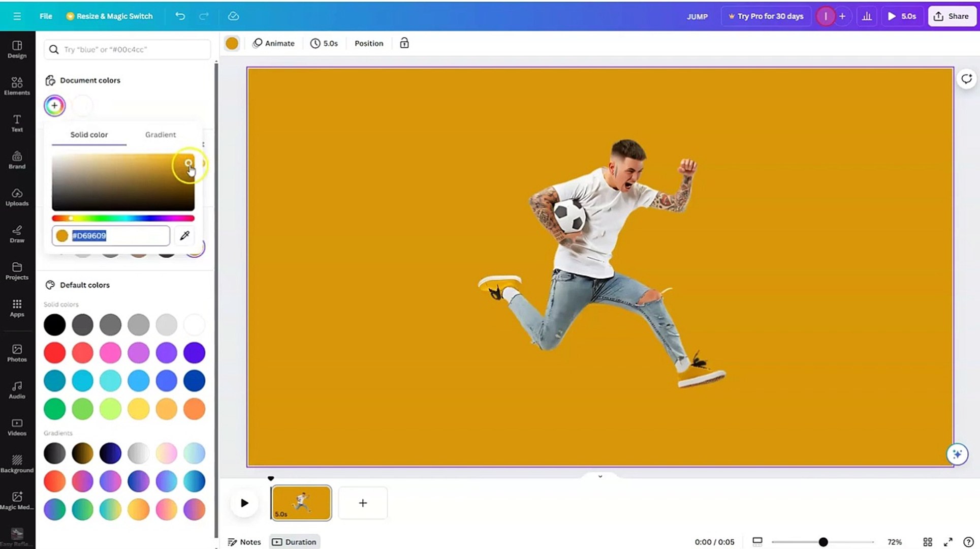Screen dimensions: 980x549
Task: Pick a color with the eyedropper tool
Action: [184, 235]
